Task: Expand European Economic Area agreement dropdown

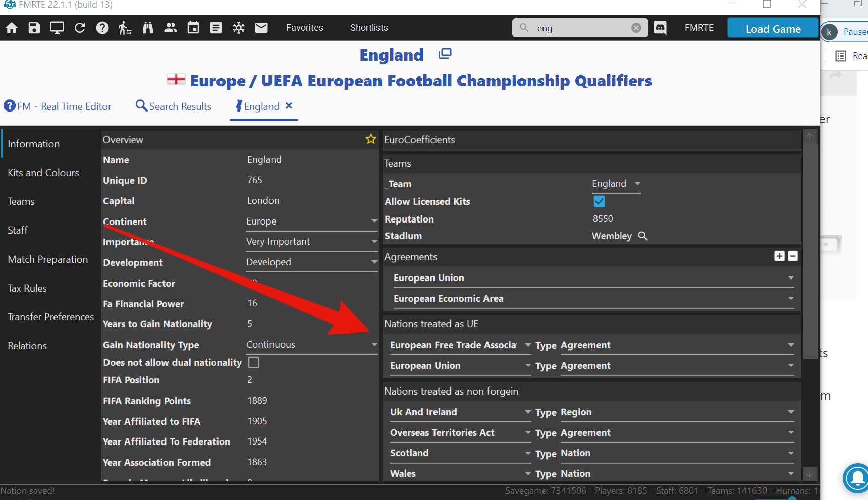Action: tap(594, 299)
